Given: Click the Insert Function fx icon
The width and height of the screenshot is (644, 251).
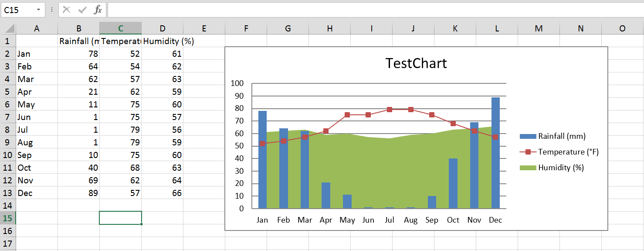Looking at the screenshot, I should coord(98,10).
